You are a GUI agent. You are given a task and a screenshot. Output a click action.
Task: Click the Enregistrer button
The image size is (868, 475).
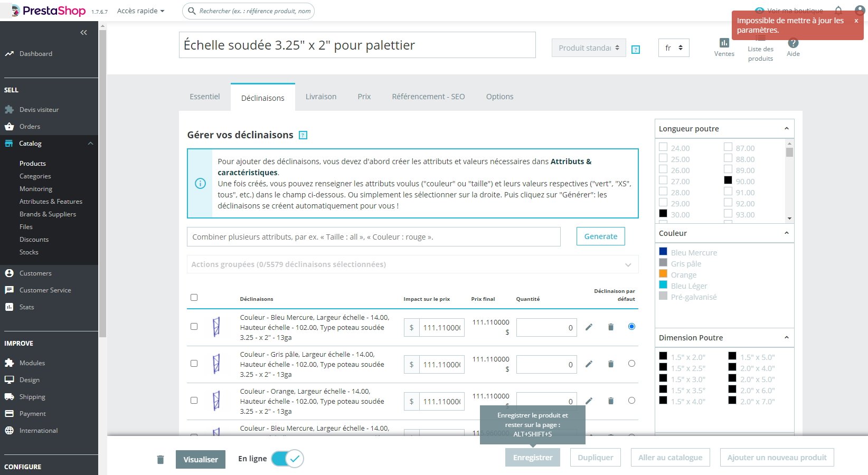pos(533,458)
